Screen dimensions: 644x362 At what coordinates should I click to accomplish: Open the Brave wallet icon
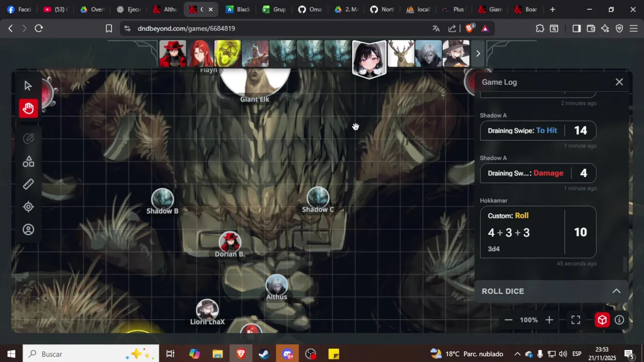[x=591, y=29]
